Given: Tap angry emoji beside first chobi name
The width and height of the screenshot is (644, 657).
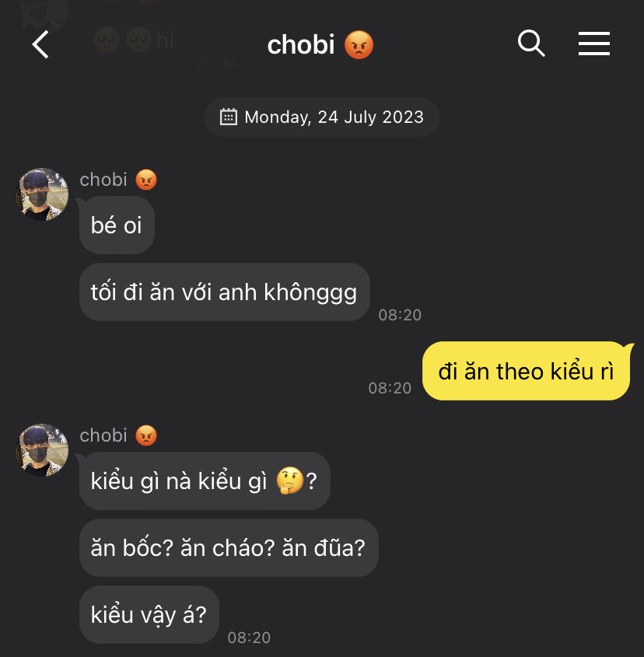Looking at the screenshot, I should (146, 180).
